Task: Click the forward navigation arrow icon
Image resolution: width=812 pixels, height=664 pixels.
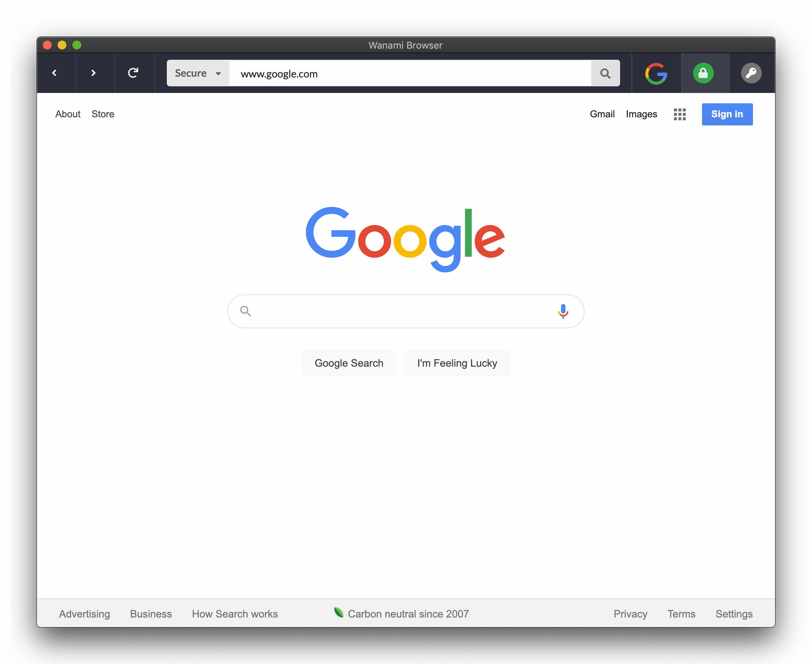Action: point(94,73)
